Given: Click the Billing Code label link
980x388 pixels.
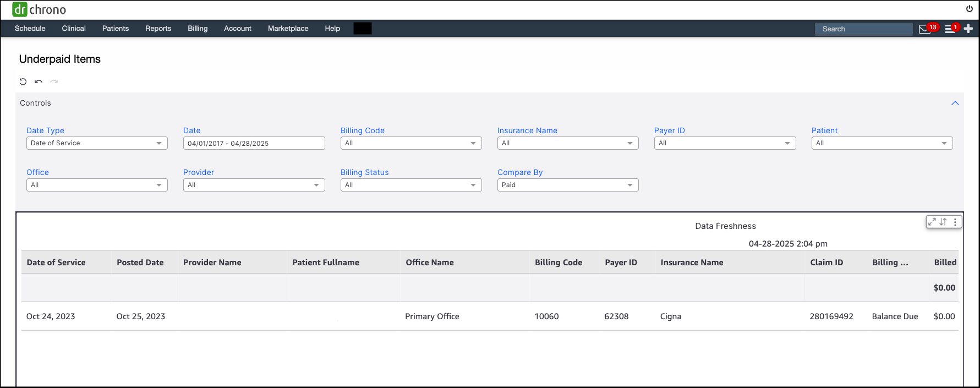Looking at the screenshot, I should pos(363,130).
